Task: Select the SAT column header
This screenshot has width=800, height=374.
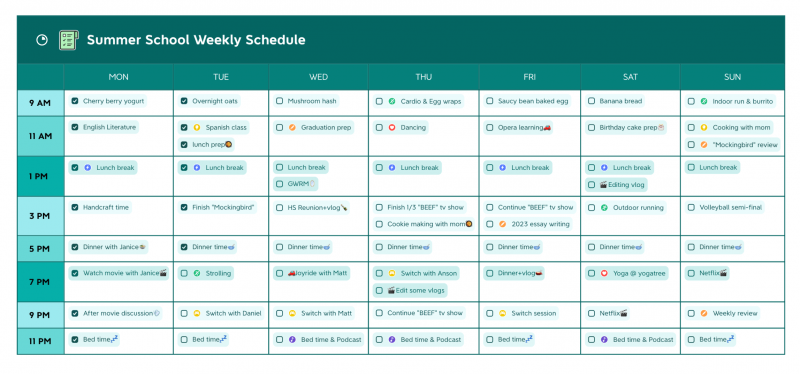Action: [x=630, y=77]
